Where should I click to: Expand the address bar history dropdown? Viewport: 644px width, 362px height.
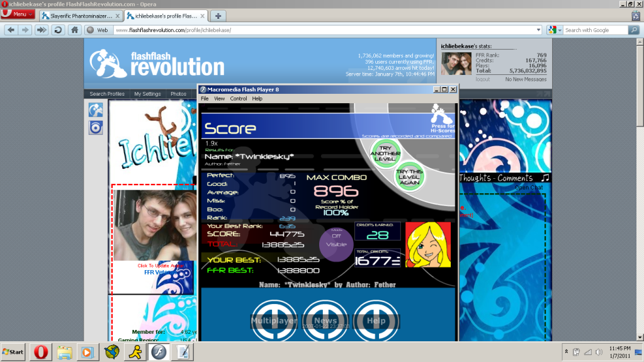(x=538, y=30)
